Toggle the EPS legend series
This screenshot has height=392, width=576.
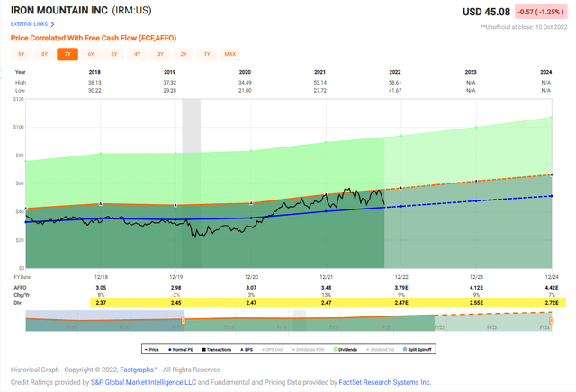point(247,350)
